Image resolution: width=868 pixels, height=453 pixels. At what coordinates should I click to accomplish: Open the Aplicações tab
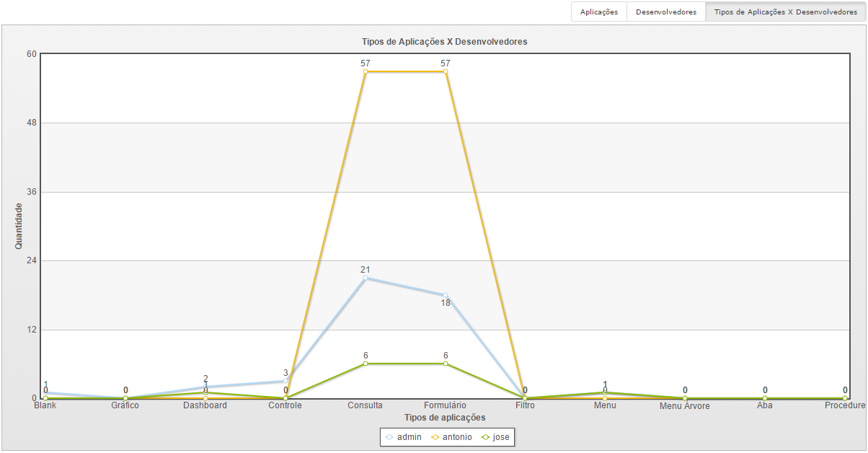coord(599,12)
